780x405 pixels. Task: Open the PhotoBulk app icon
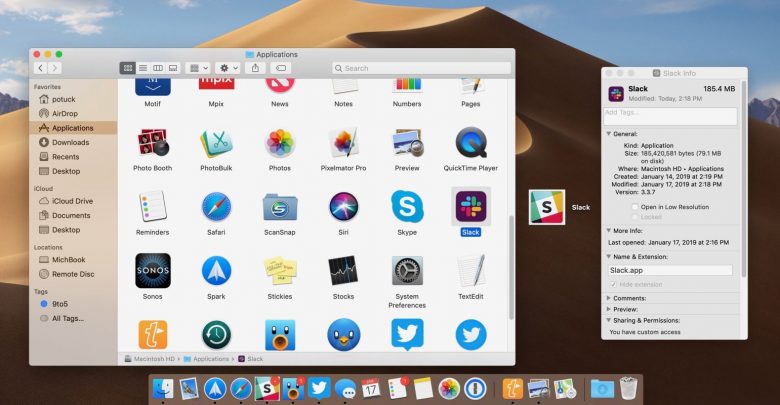click(x=216, y=143)
